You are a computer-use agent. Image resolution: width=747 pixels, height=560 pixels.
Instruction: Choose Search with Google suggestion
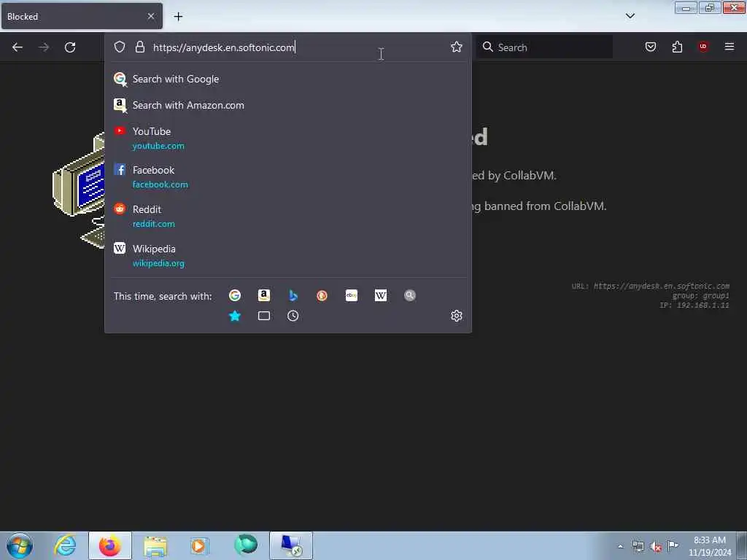[287, 79]
